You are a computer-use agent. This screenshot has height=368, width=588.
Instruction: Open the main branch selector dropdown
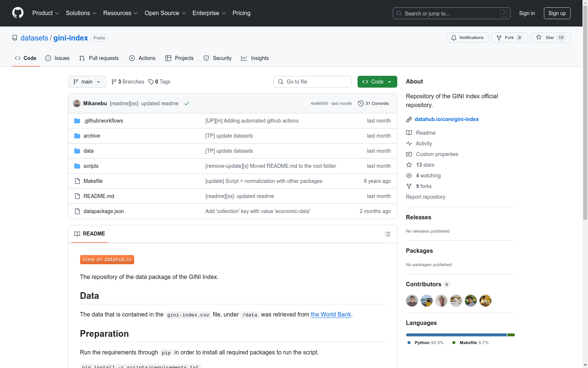coord(87,82)
